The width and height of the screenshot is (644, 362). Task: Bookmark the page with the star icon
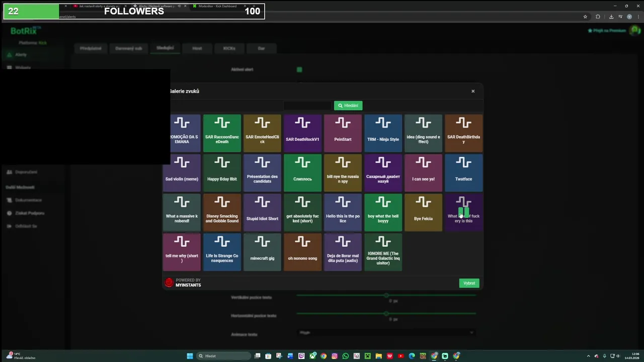[x=585, y=17]
